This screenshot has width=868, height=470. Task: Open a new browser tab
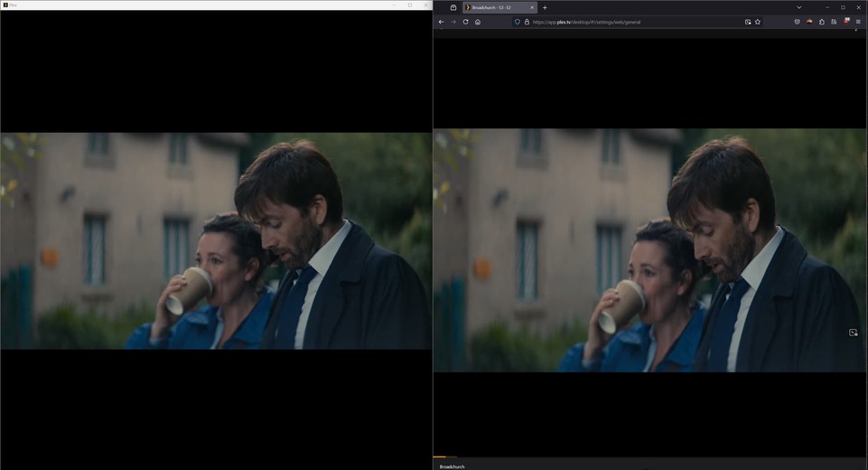coord(545,7)
